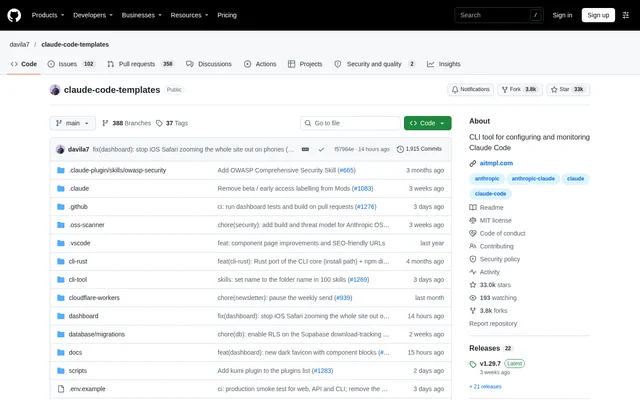Fork the repository with the Fork button
The width and height of the screenshot is (640, 400).
(520, 89)
